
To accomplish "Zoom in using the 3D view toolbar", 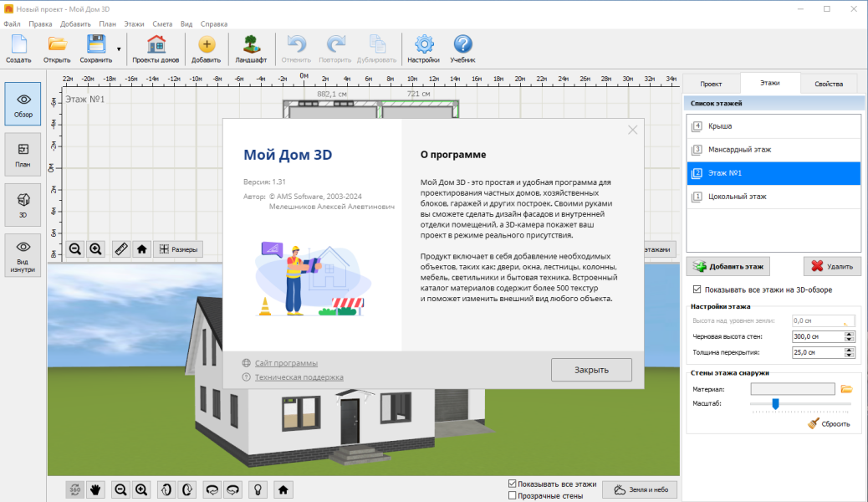I will point(141,489).
